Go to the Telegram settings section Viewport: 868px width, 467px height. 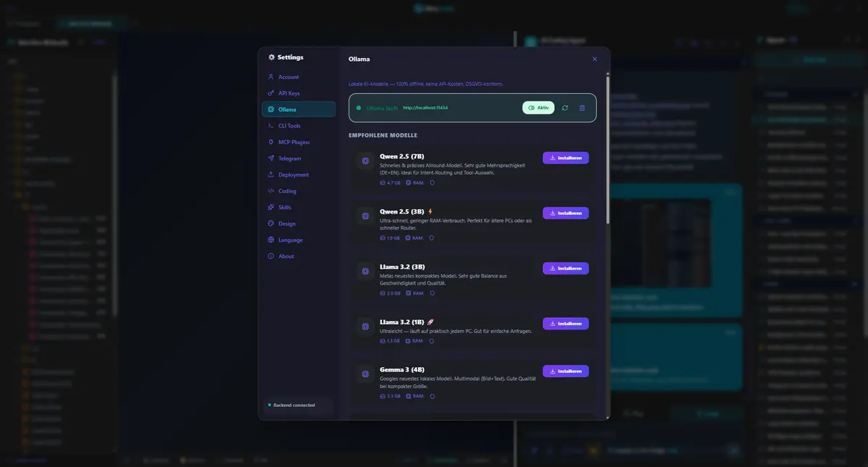[x=298, y=159]
